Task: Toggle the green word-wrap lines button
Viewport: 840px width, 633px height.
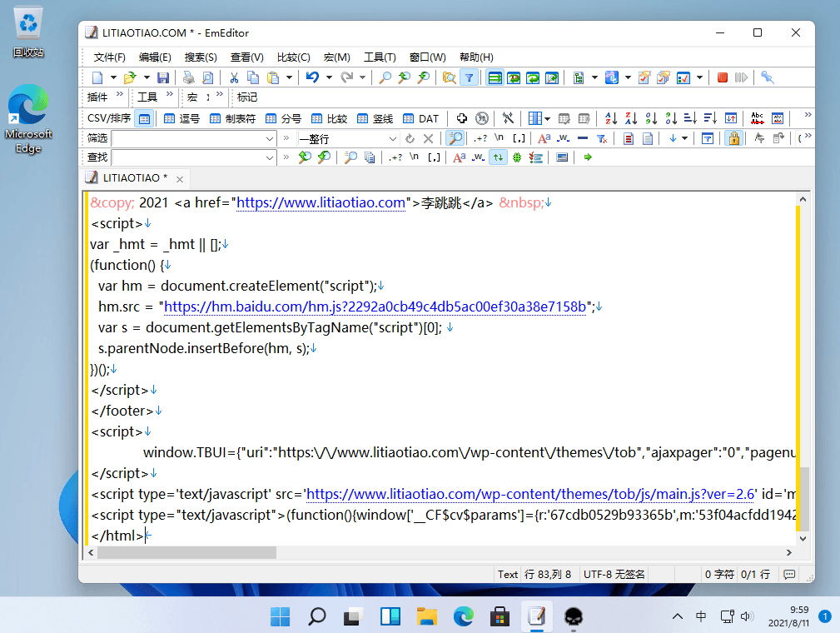Action: (495, 77)
